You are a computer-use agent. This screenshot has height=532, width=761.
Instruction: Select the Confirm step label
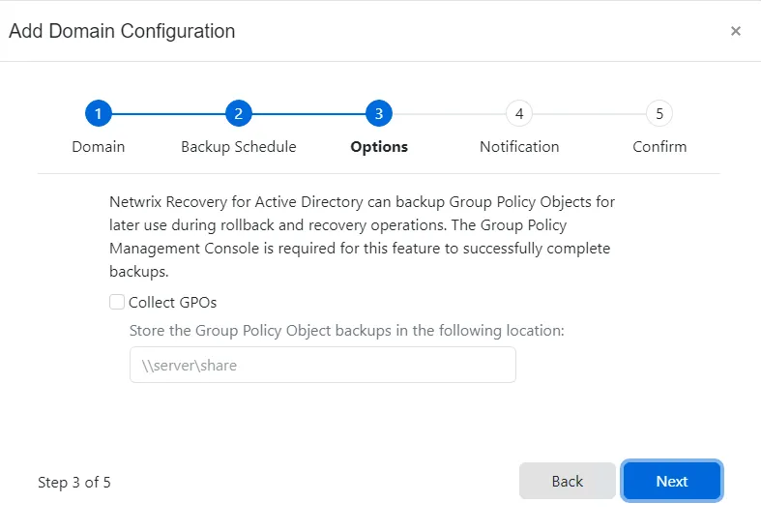tap(659, 147)
